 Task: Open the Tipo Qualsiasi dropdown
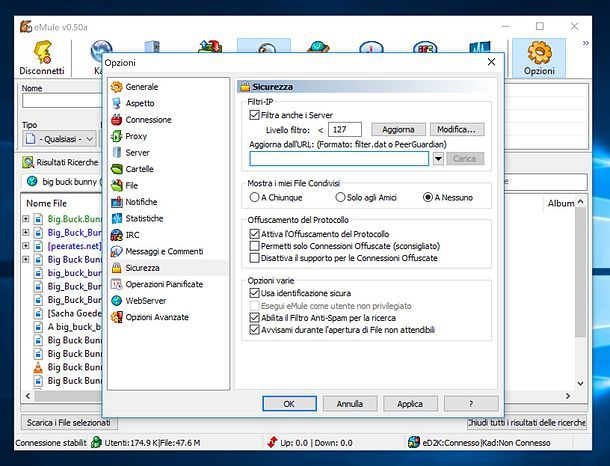[x=58, y=139]
